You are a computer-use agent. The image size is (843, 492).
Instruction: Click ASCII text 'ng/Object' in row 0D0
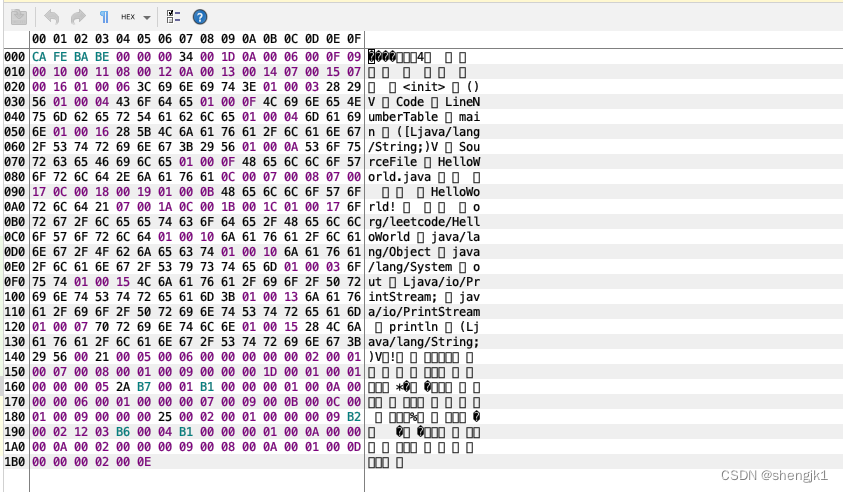(x=399, y=252)
